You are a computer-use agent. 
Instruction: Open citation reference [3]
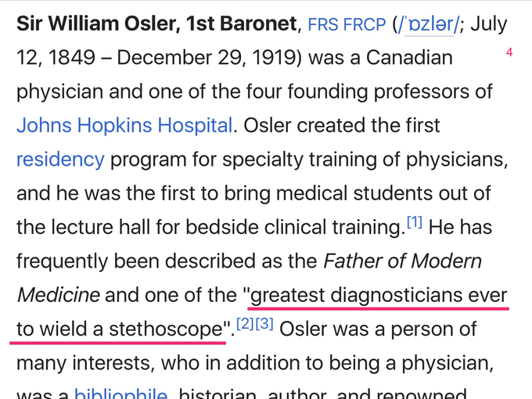[264, 324]
